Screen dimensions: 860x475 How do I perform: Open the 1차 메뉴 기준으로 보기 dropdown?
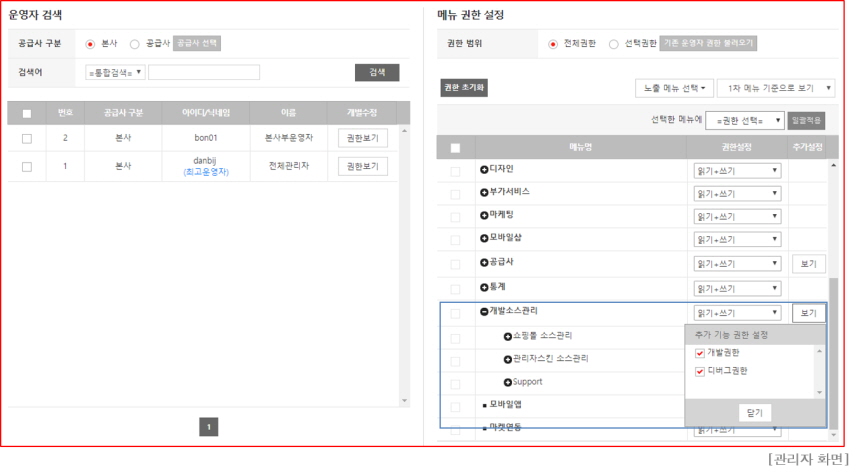776,88
